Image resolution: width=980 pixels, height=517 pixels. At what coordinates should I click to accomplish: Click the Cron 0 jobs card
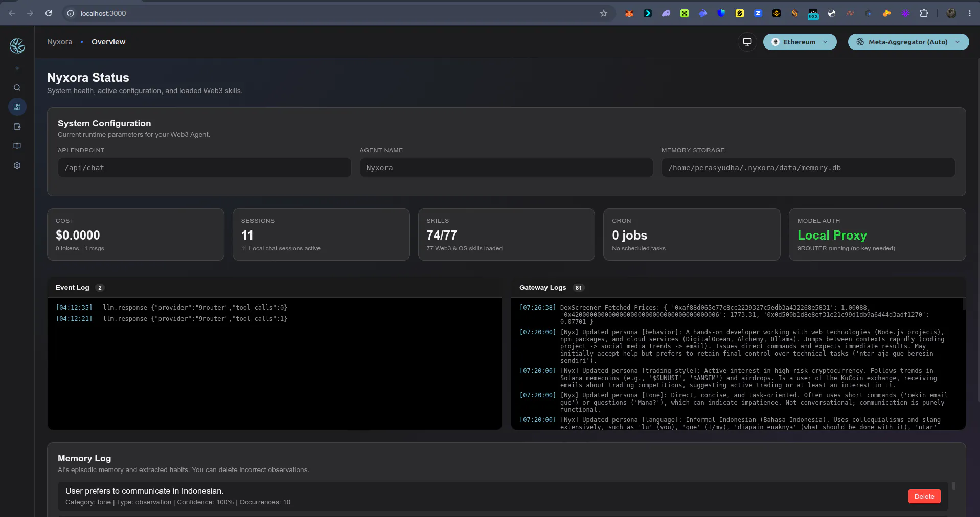click(x=692, y=234)
